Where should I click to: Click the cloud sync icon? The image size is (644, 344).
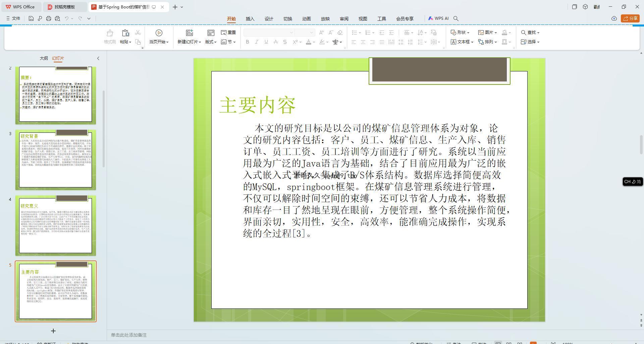pyautogui.click(x=614, y=18)
